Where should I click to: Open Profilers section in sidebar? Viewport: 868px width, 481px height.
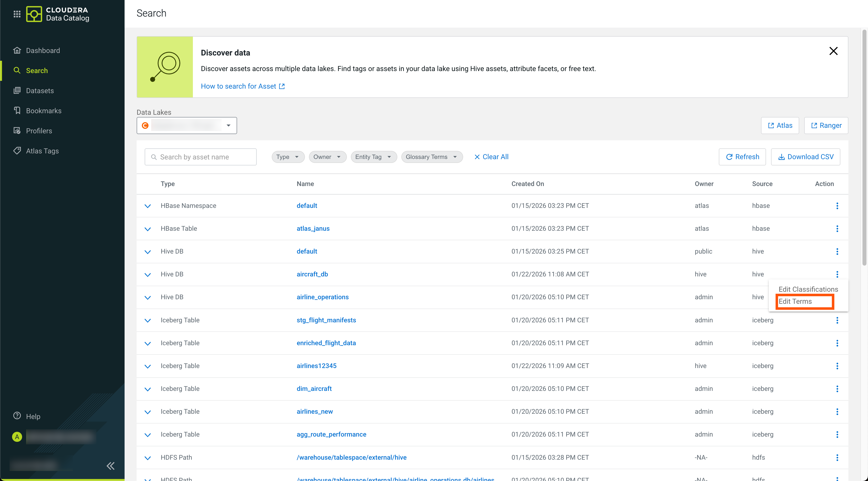click(x=39, y=131)
